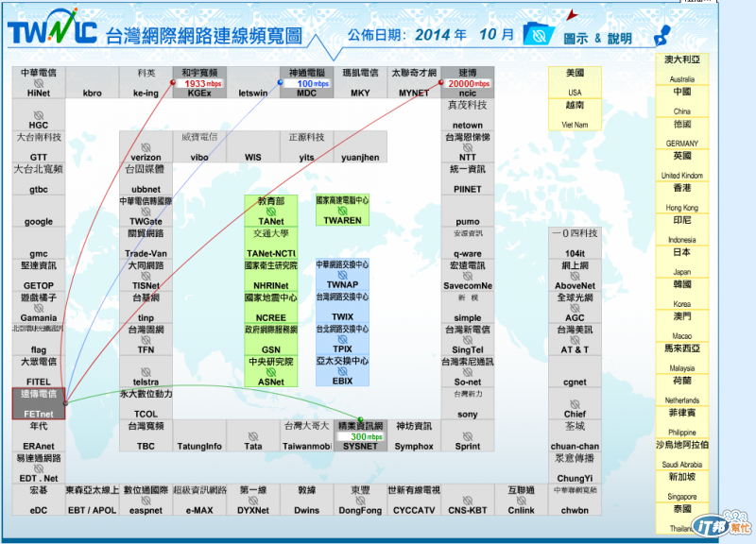Click the AboveNet link icon
This screenshot has width=756, height=544.
(x=575, y=276)
